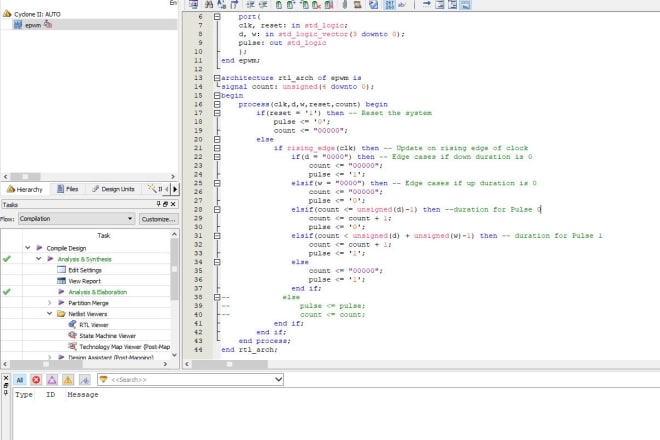Click the Type column header in Messages

click(x=24, y=395)
